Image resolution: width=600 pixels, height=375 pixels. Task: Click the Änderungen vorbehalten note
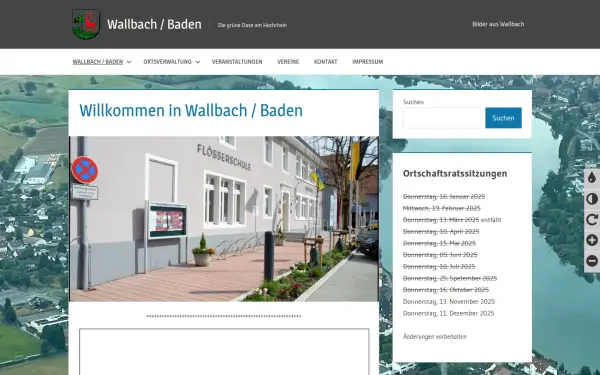pyautogui.click(x=435, y=337)
